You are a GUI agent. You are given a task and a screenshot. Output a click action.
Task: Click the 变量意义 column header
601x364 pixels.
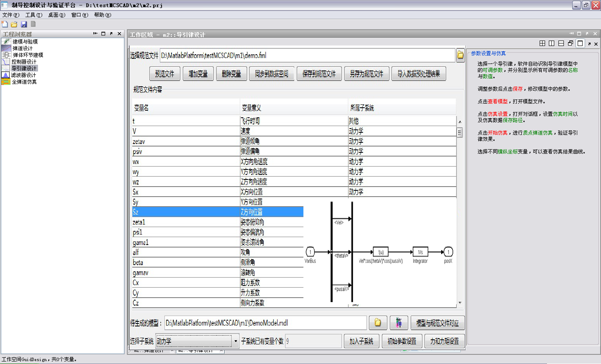coord(294,108)
